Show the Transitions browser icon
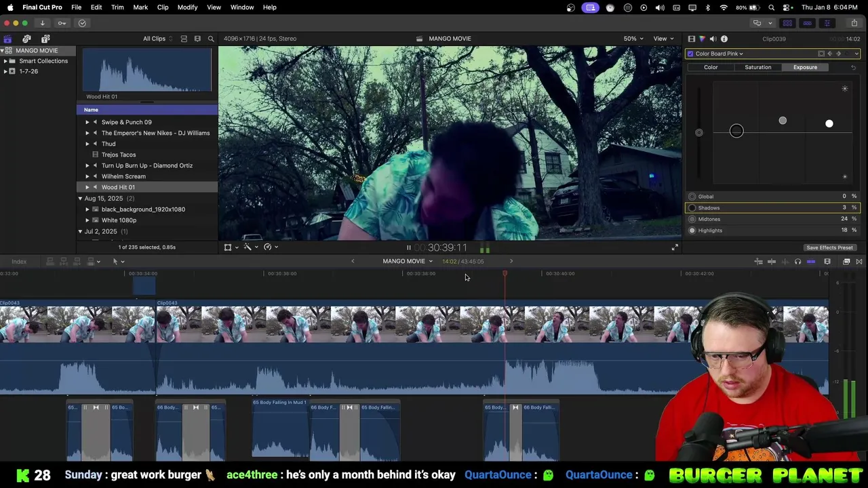868x488 pixels. (859, 262)
